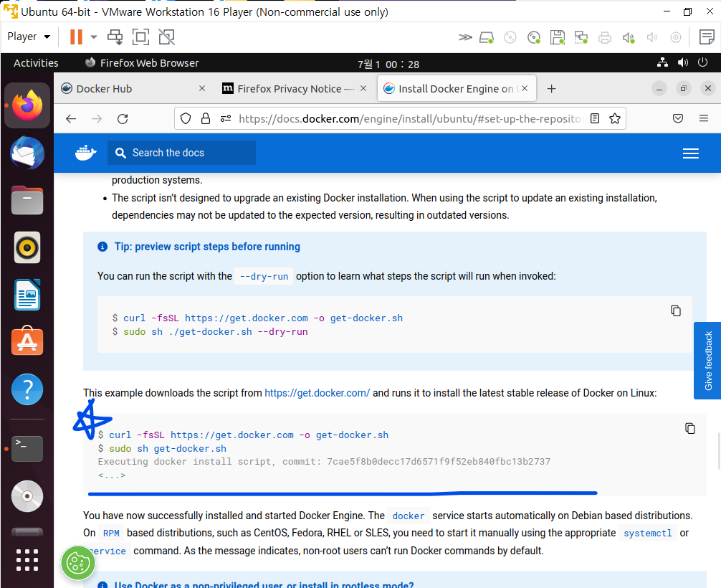The width and height of the screenshot is (721, 588).
Task: Open the mounted disc icon in dock
Action: point(27,496)
